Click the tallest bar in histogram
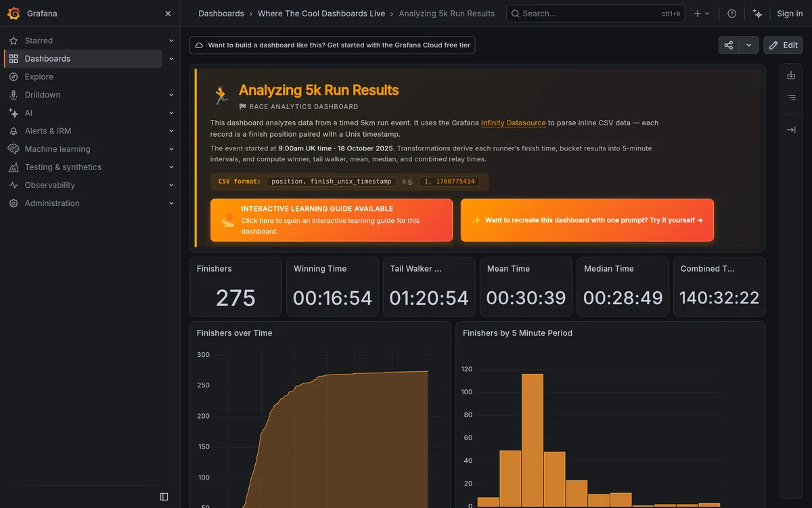The image size is (812, 508). [x=533, y=440]
